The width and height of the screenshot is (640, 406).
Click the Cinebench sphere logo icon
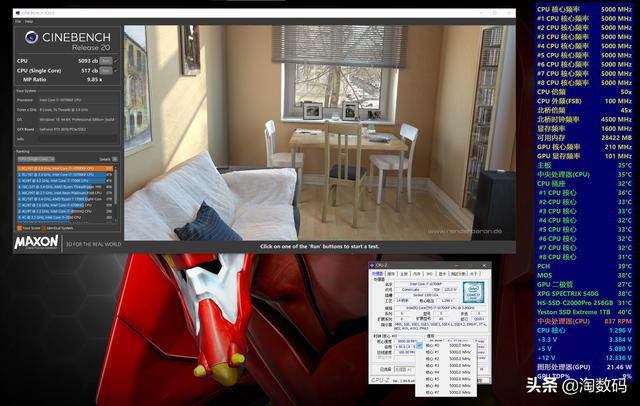tap(31, 38)
